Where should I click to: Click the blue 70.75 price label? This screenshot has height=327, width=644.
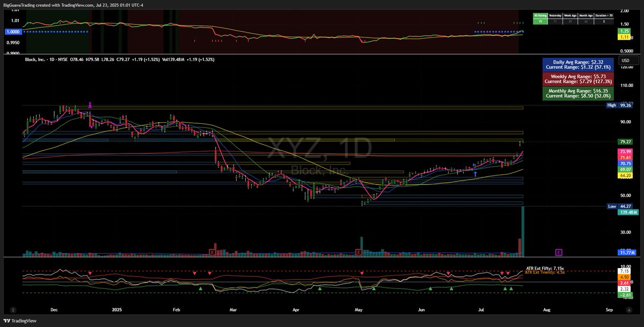625,163
